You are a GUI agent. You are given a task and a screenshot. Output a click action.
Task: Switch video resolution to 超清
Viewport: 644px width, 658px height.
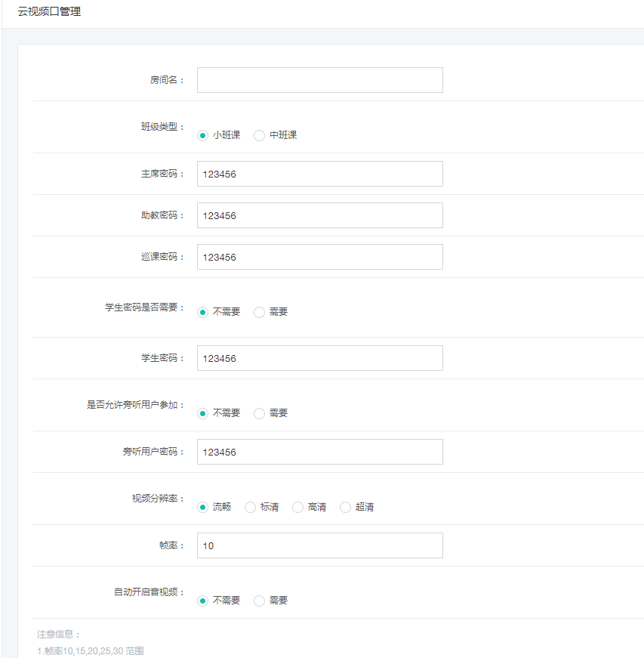click(x=346, y=508)
